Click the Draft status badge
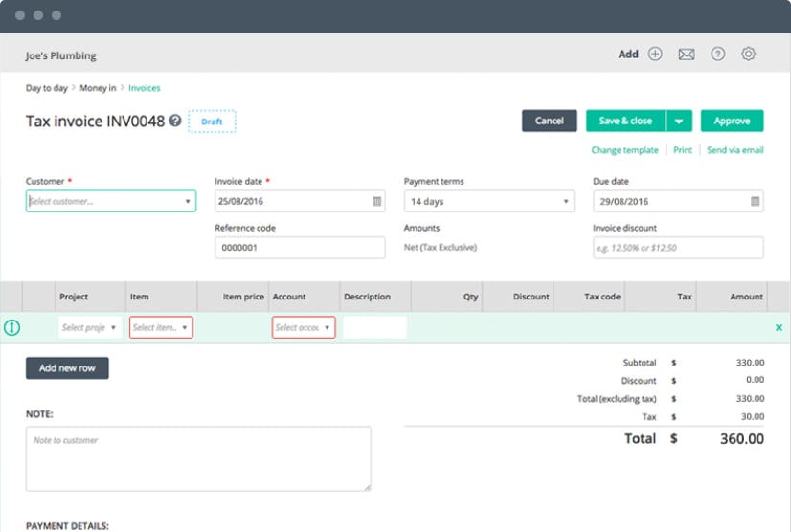This screenshot has width=791, height=532. [x=212, y=122]
